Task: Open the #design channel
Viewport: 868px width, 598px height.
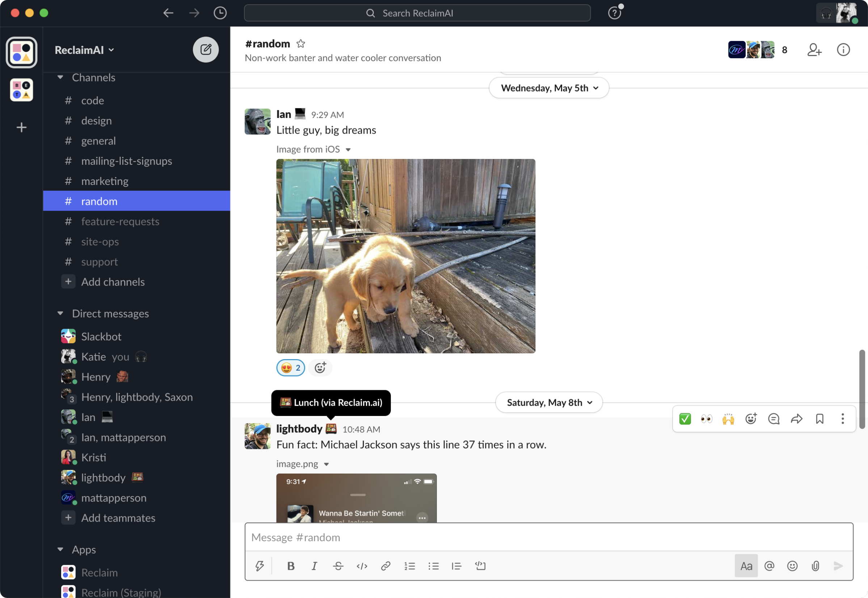Action: coord(137,121)
